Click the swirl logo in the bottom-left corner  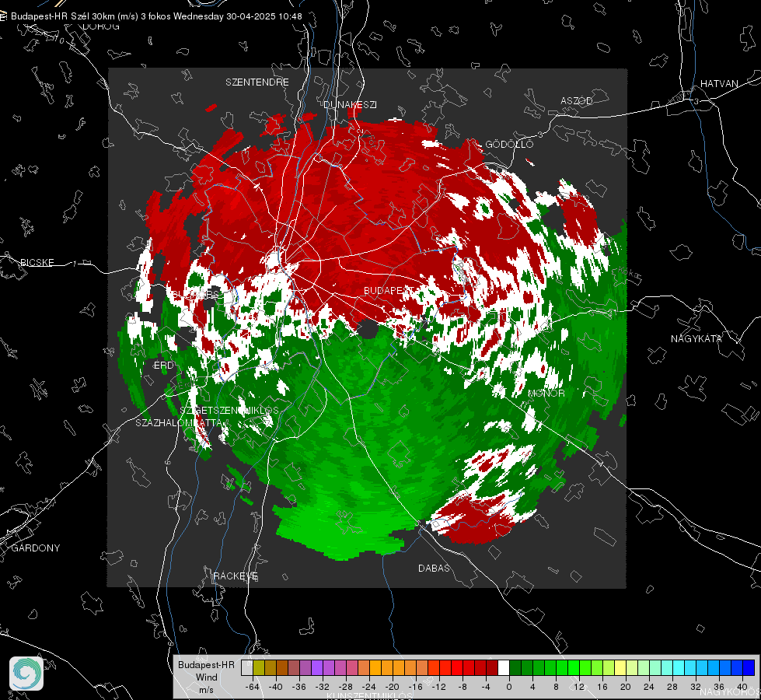(x=26, y=674)
